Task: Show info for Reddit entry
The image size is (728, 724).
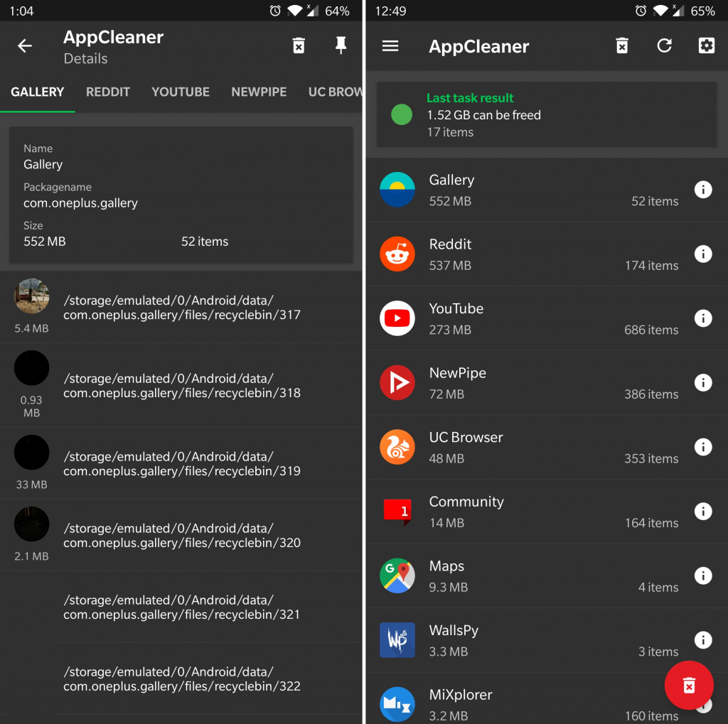Action: coord(703,254)
